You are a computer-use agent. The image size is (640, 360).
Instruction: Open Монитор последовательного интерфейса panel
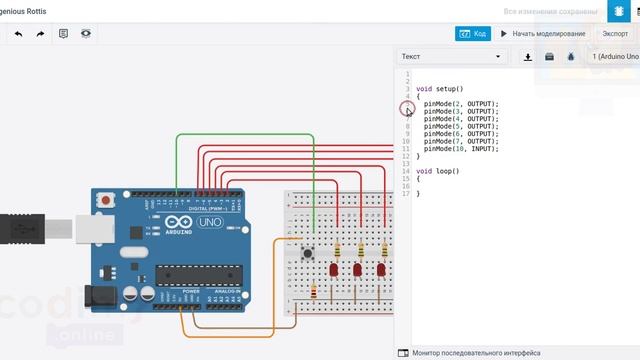476,353
